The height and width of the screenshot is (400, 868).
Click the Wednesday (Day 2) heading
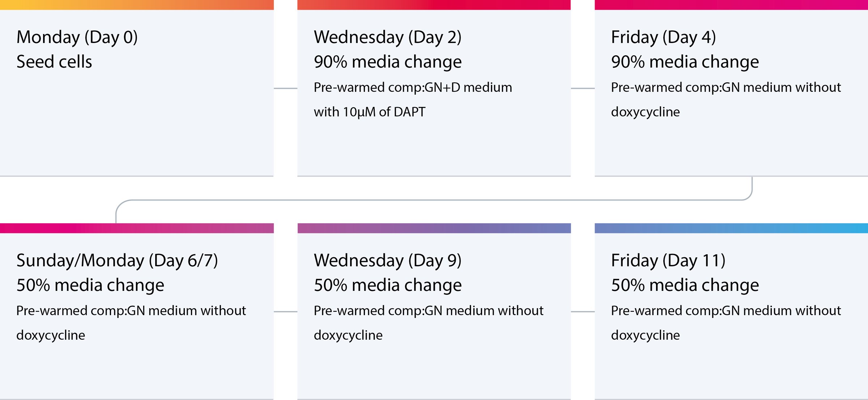click(387, 38)
